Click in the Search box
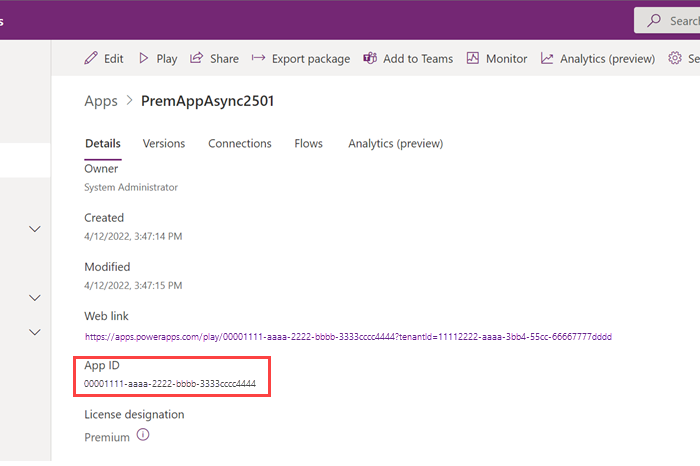This screenshot has width=700, height=466. [x=667, y=20]
